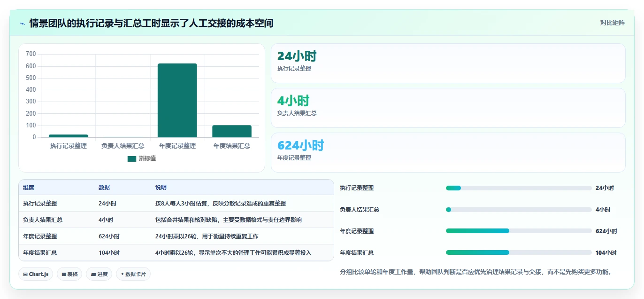Click the description starting 24小时乘以26轮
Viewport: 644px width, 299px height.
pyautogui.click(x=207, y=236)
